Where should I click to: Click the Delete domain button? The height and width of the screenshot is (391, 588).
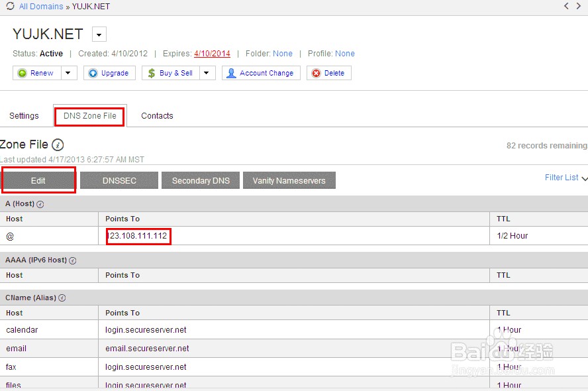329,73
